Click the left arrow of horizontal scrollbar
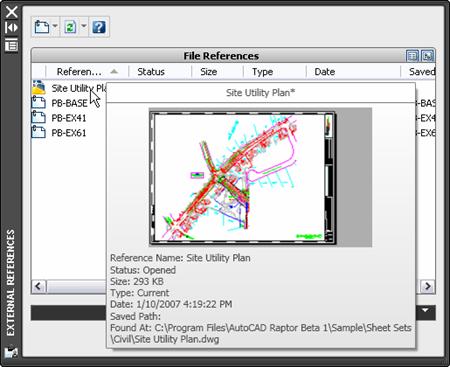This screenshot has height=367, width=450. tap(38, 286)
